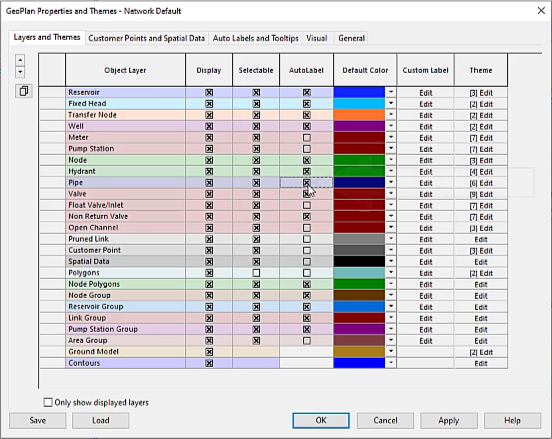The width and height of the screenshot is (552, 439).
Task: Enable AutoLabel for Customer Point
Action: click(x=307, y=250)
